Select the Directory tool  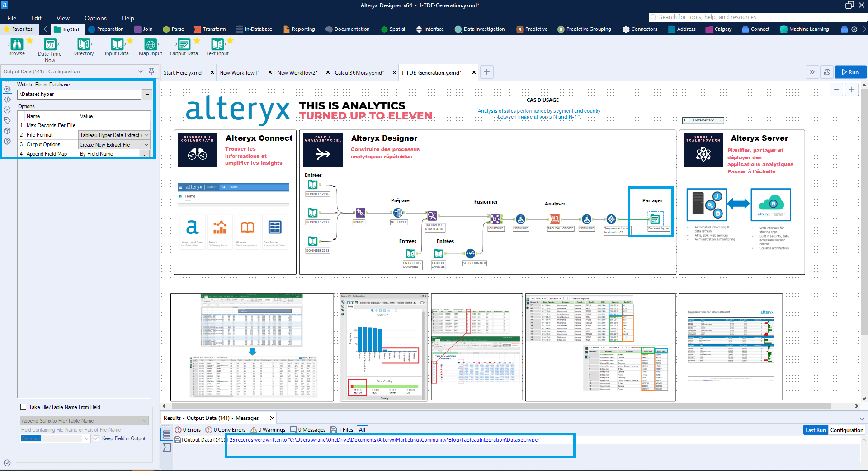click(x=83, y=45)
